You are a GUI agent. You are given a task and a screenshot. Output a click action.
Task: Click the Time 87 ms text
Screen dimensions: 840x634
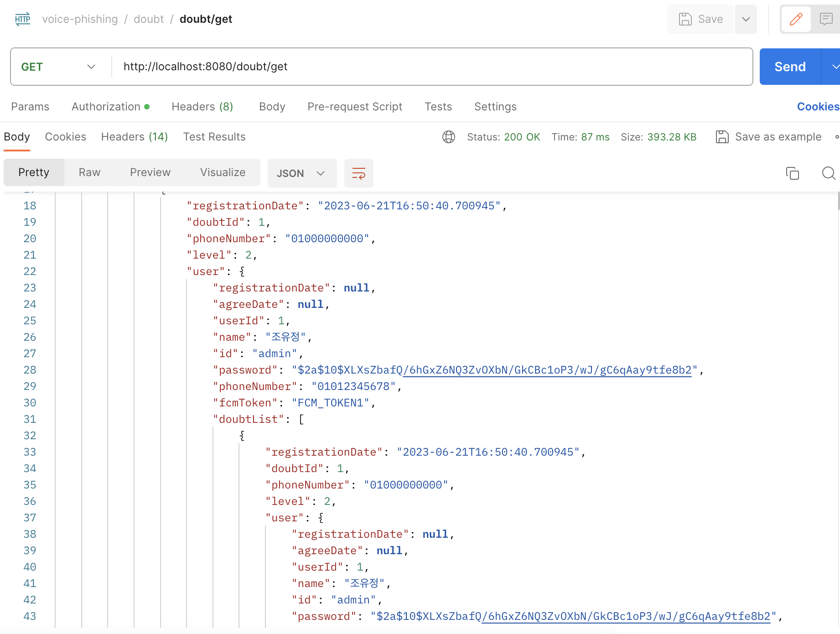581,137
